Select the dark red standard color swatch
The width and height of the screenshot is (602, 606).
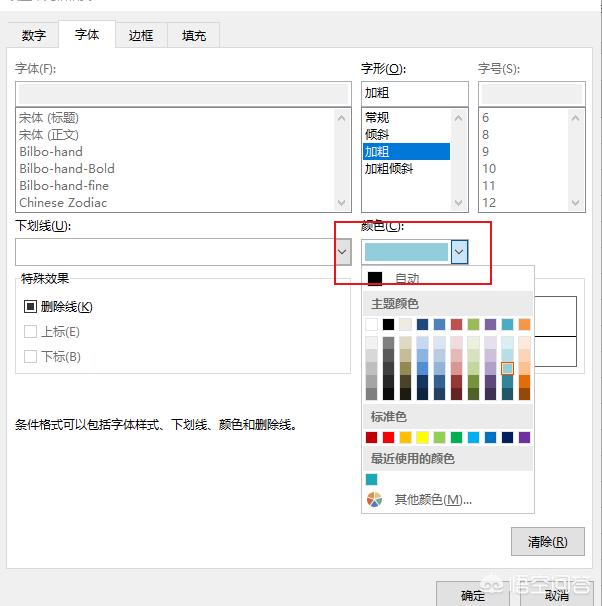372,437
